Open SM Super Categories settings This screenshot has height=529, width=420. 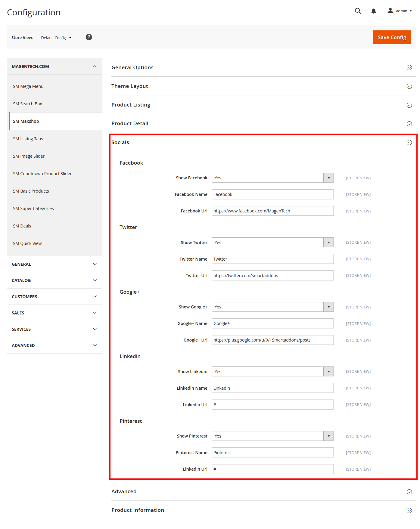(33, 209)
